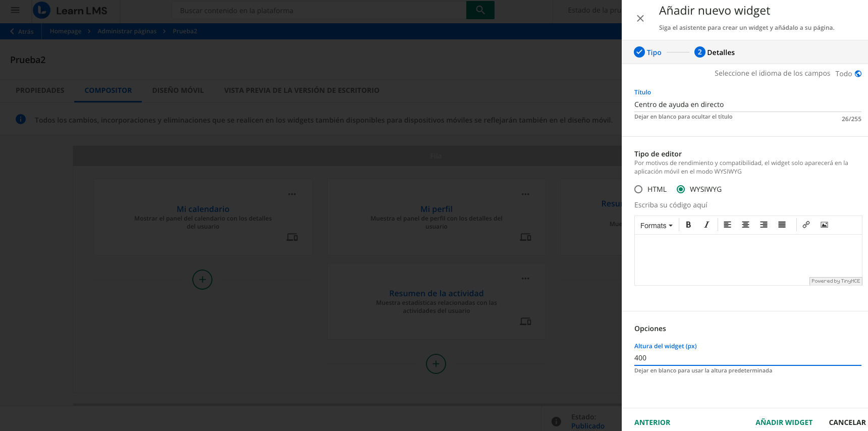Image resolution: width=868 pixels, height=431 pixels.
Task: Open the Formats dropdown
Action: 656,226
